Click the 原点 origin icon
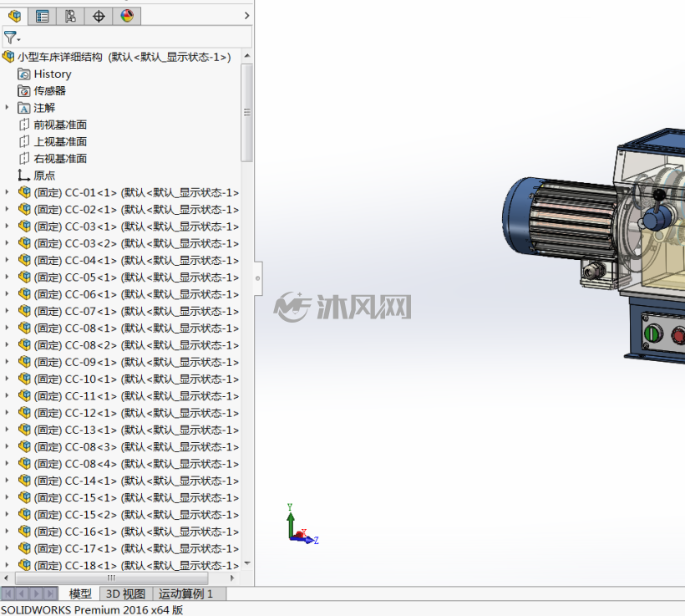Viewport: 685px width, 616px height. click(24, 176)
